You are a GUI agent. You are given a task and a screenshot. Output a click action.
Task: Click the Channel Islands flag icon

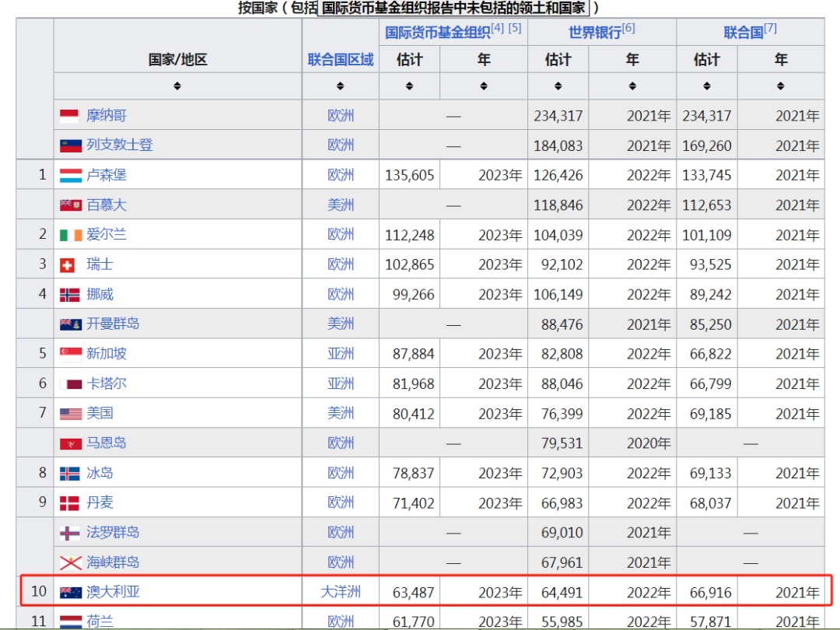[x=70, y=562]
